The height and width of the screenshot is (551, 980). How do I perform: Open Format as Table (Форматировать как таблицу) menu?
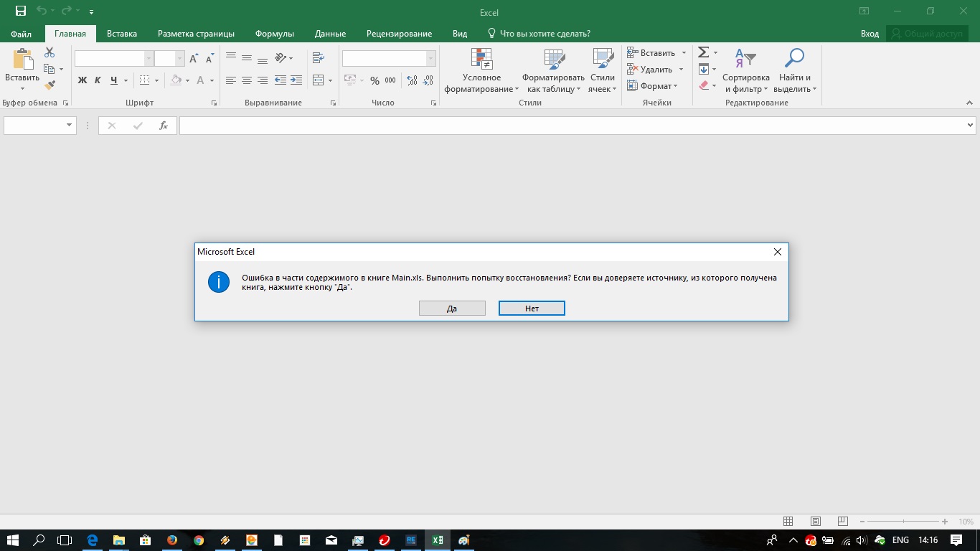pos(553,70)
